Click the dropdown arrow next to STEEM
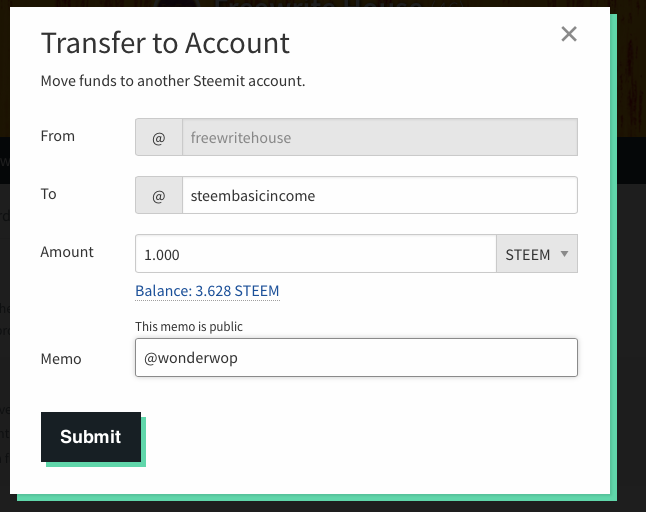646x512 pixels. 564,254
